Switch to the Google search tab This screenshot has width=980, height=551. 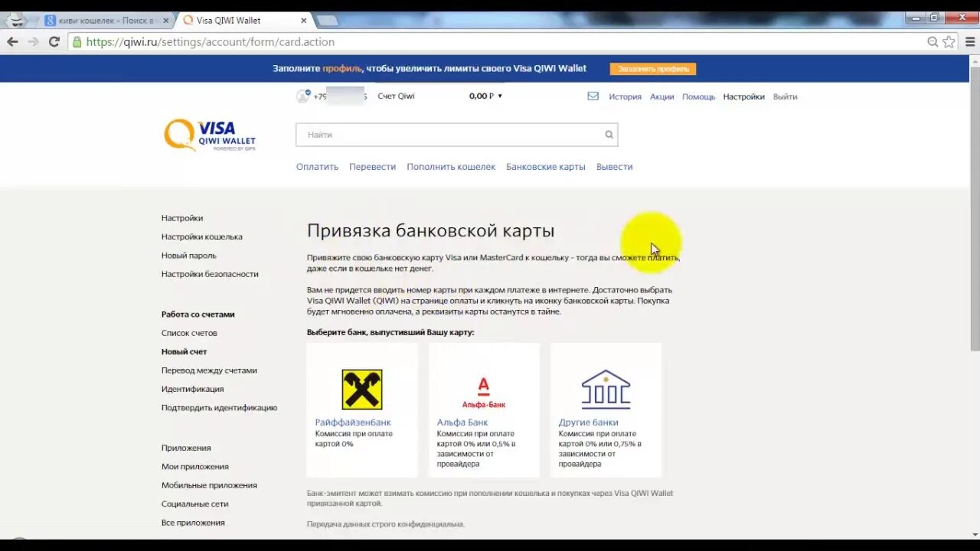pos(106,21)
